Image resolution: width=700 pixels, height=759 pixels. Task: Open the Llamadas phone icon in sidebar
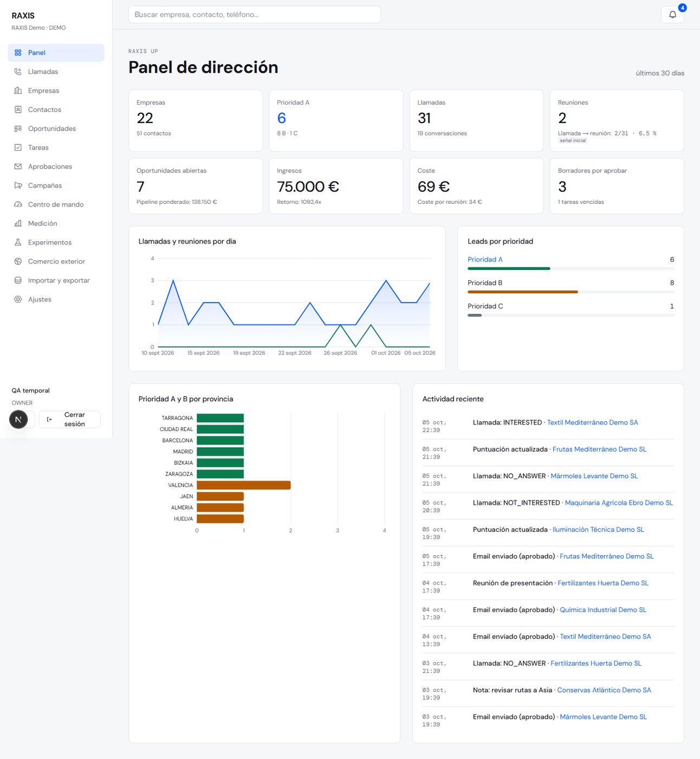point(18,72)
